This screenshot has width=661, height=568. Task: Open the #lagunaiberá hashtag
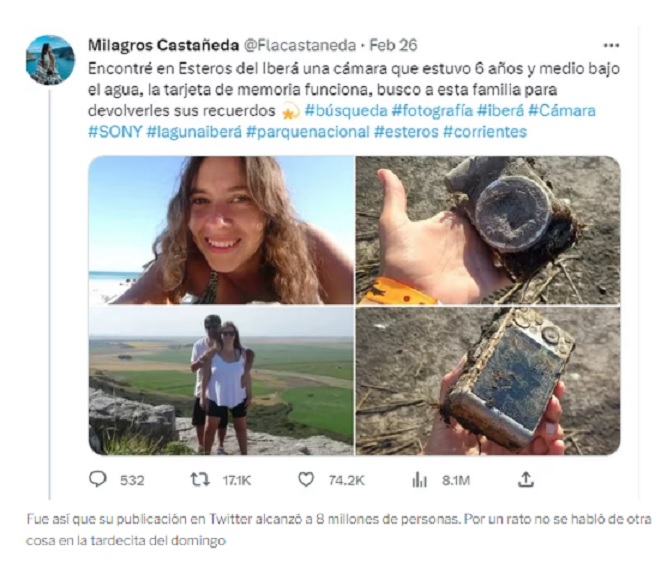[194, 132]
